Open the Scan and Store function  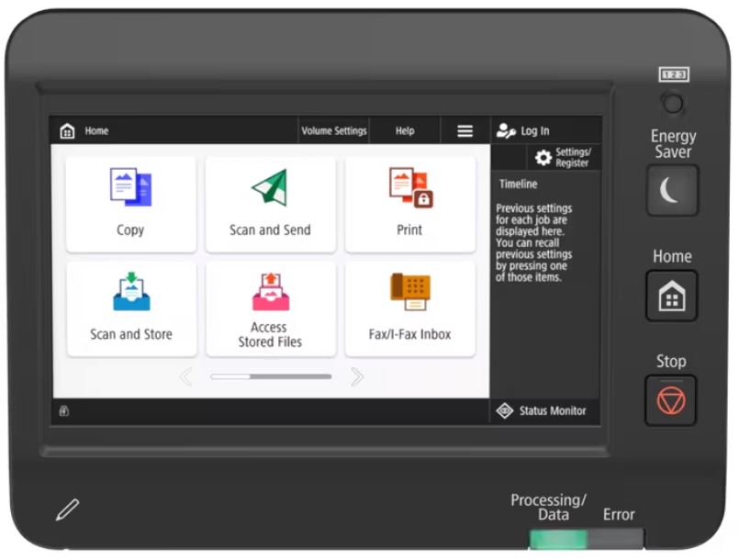click(130, 308)
